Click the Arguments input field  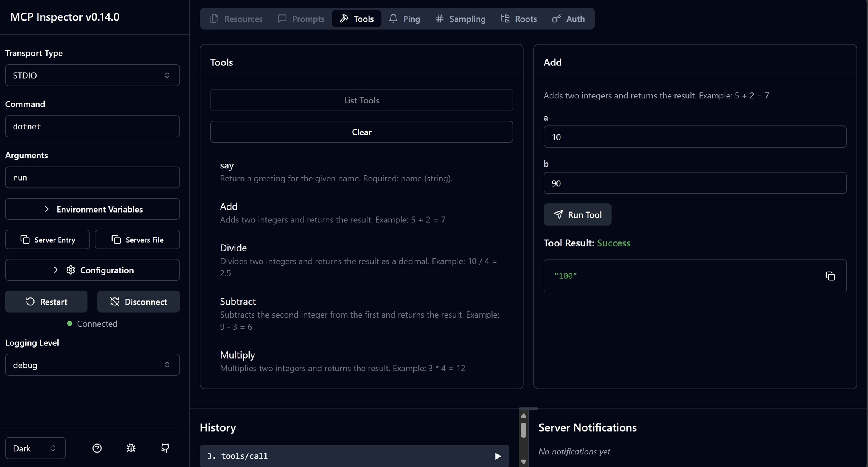92,178
